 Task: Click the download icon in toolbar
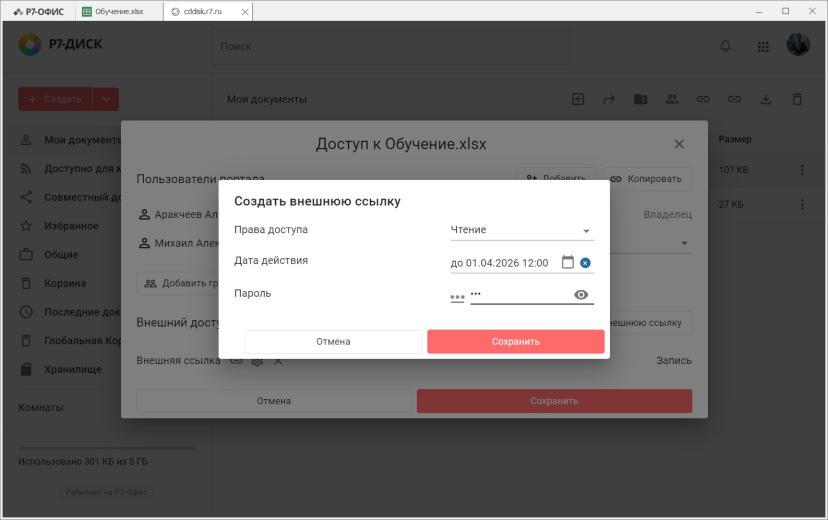[766, 99]
